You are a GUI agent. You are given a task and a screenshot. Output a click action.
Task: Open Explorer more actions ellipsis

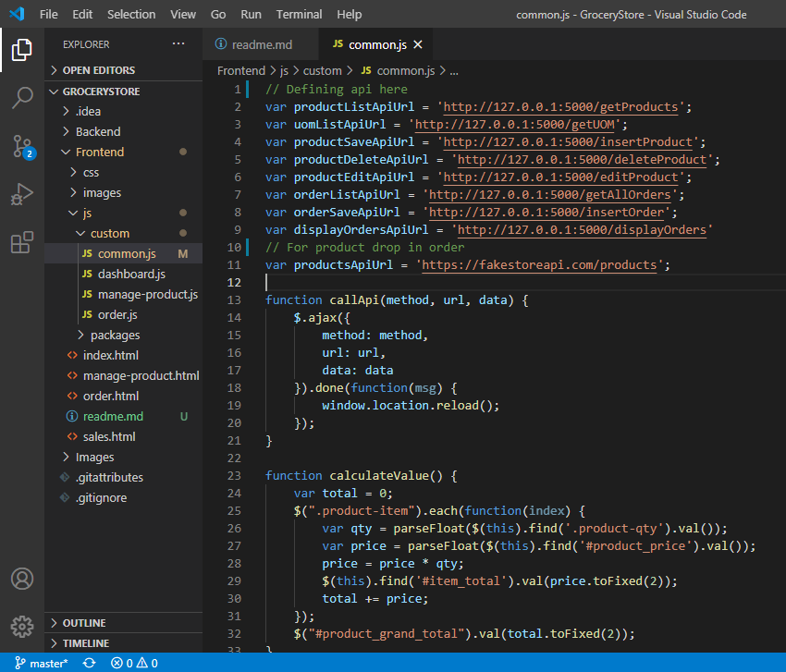tap(178, 44)
